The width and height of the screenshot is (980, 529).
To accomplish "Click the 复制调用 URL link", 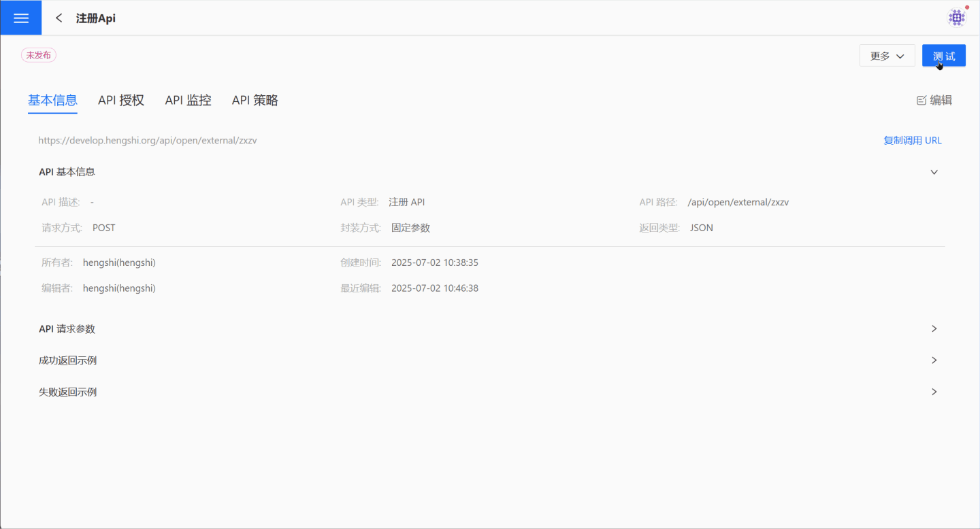I will (x=912, y=141).
